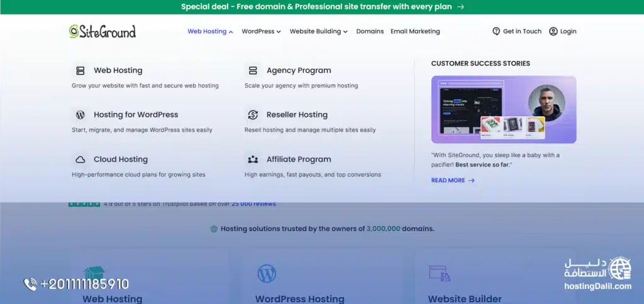
Task: Expand the WordPress navigation dropdown
Action: point(261,31)
